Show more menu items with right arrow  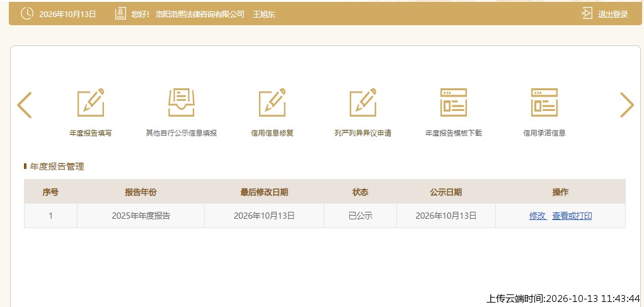point(627,105)
